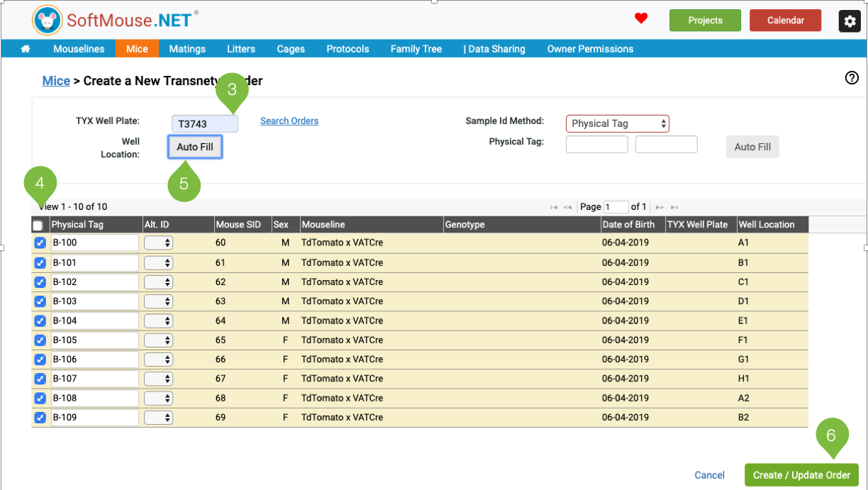Click the Create / Update Order button
This screenshot has height=490, width=868.
coord(801,475)
